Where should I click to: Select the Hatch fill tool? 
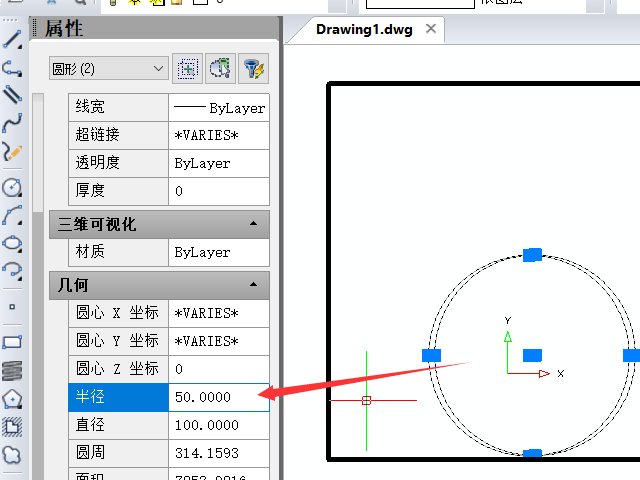click(x=12, y=427)
